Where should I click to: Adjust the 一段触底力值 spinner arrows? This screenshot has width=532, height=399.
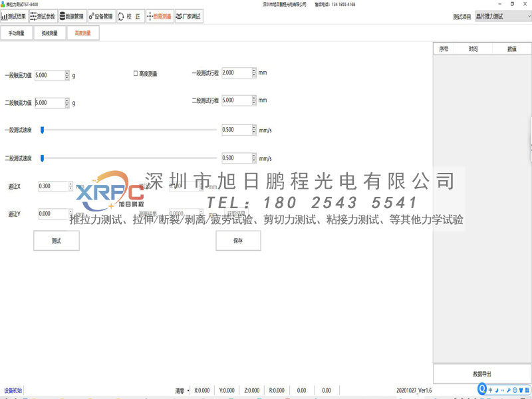[x=67, y=75]
